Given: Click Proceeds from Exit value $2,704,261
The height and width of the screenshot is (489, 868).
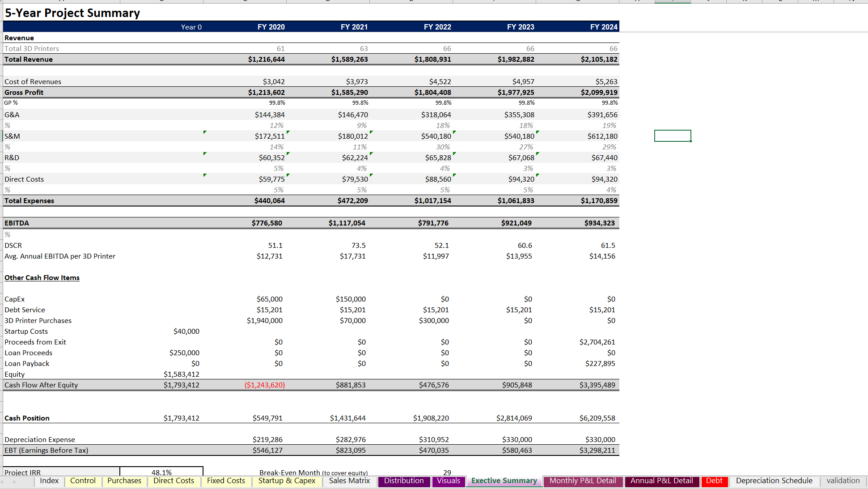Looking at the screenshot, I should [597, 342].
